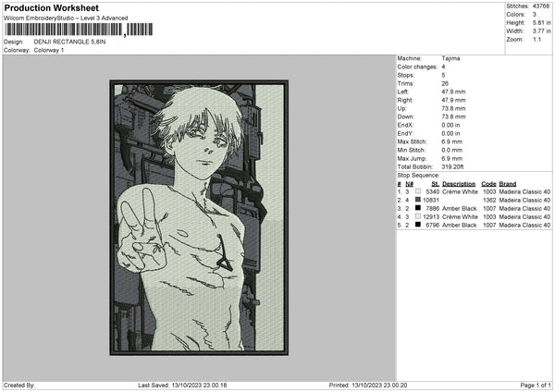The image size is (555, 392).
Task: Click the 'EndY:' label
Action: (x=405, y=134)
